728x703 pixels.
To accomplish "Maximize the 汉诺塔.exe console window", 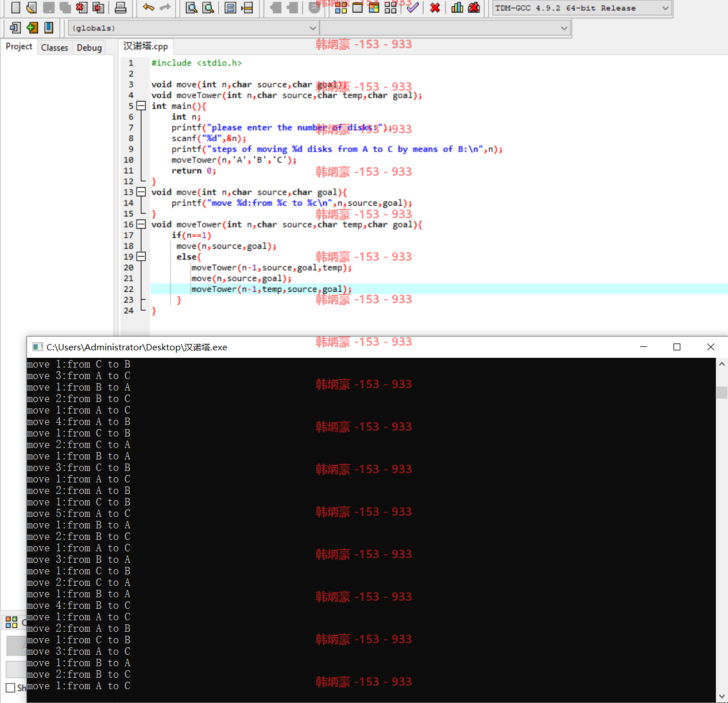I will pyautogui.click(x=677, y=347).
